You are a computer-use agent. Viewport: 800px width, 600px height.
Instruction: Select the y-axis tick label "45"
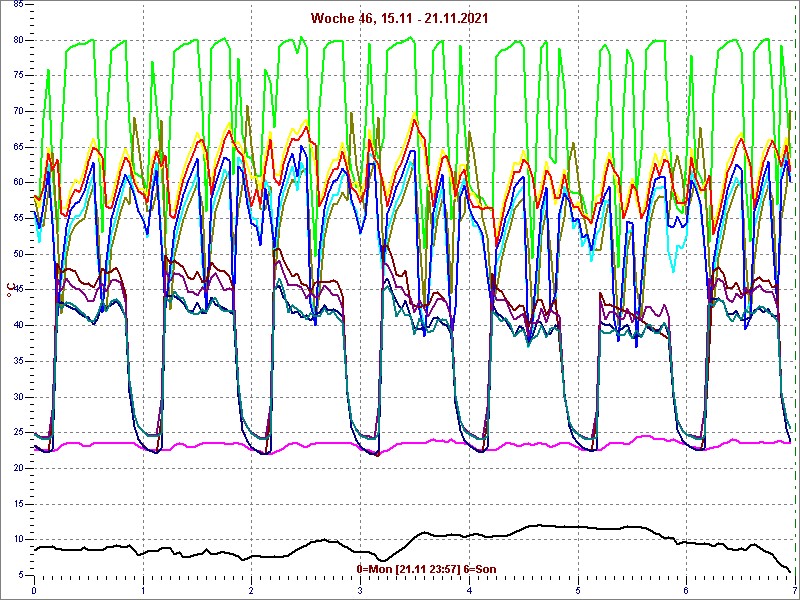(17, 290)
